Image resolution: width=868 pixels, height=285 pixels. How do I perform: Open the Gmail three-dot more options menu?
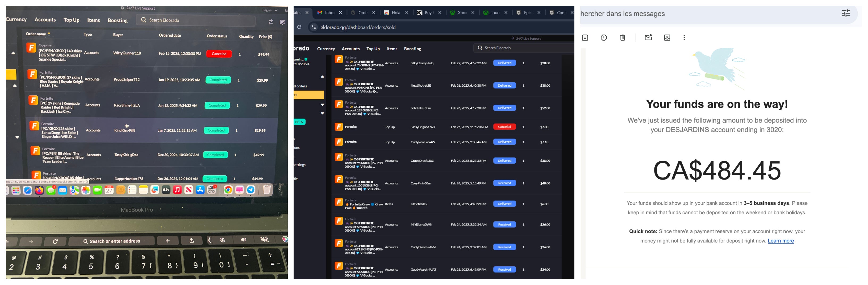(684, 38)
